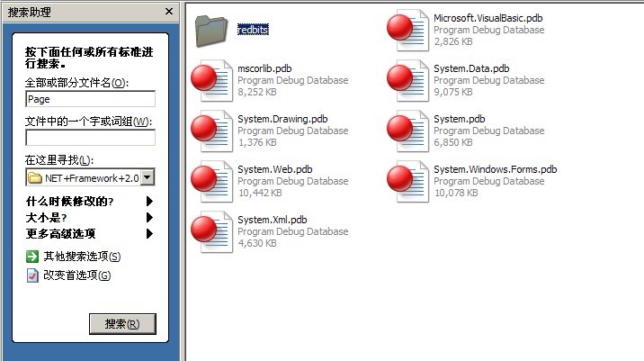Click the filename field containing 'Page'
644x361 pixels.
(x=90, y=99)
